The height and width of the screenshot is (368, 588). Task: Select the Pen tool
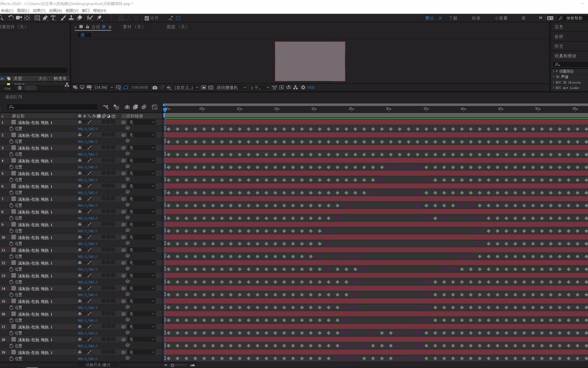(x=45, y=18)
